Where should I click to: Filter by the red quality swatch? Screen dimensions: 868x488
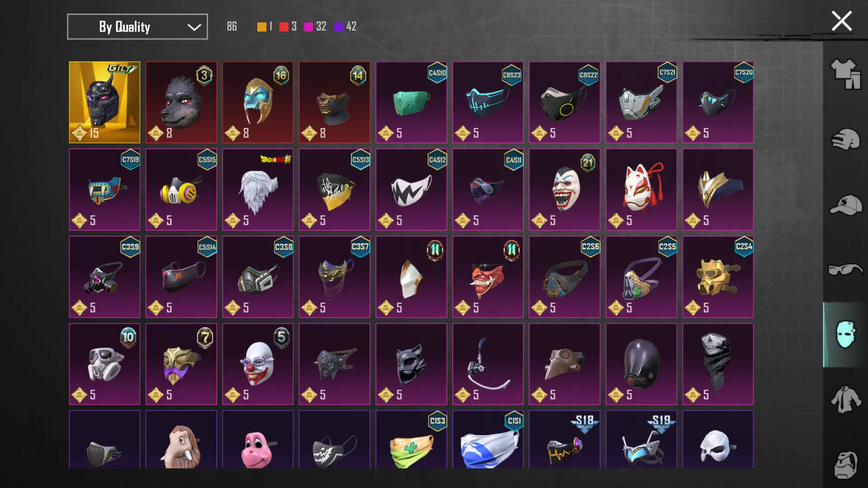[x=284, y=27]
